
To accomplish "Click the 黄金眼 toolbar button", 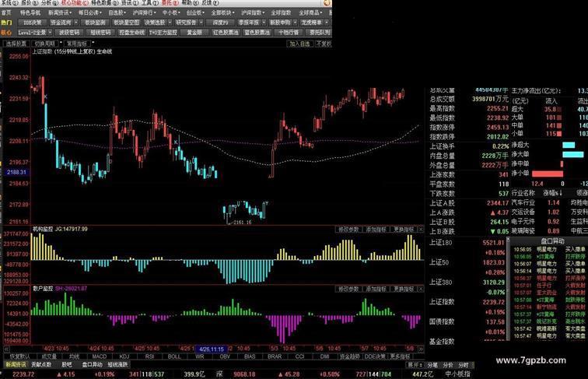I will tap(194, 33).
